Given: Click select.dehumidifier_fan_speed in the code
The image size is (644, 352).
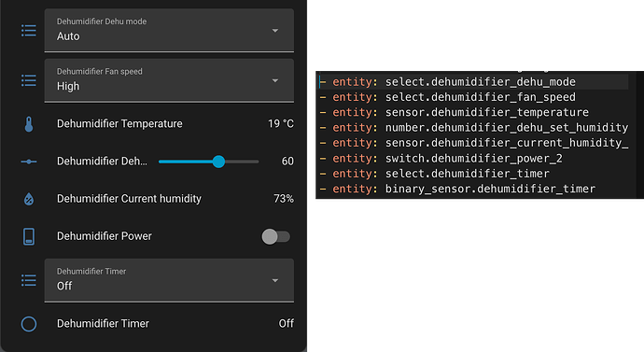Looking at the screenshot, I should click(480, 97).
